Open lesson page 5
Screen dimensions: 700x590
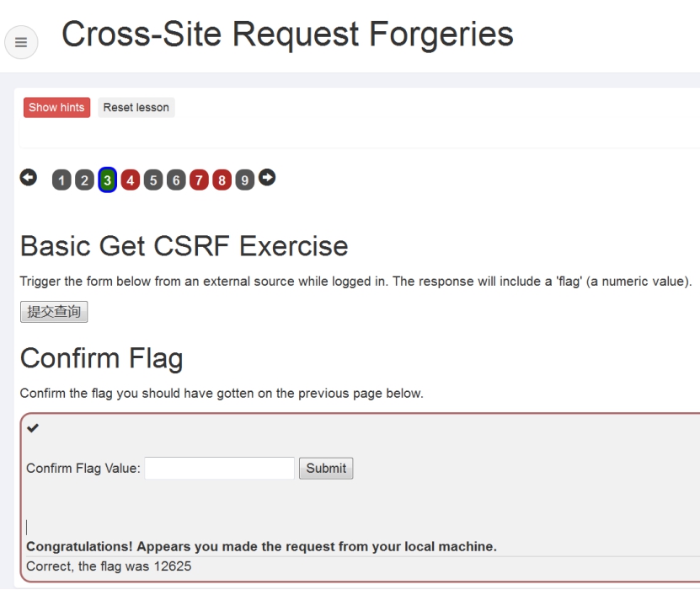tap(153, 180)
